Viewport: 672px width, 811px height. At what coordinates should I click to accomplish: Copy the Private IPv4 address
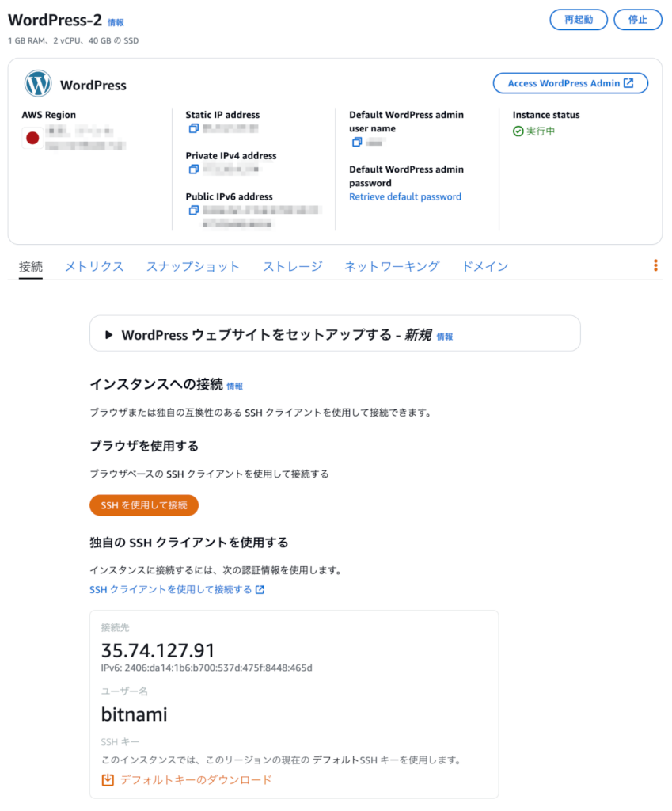(193, 169)
